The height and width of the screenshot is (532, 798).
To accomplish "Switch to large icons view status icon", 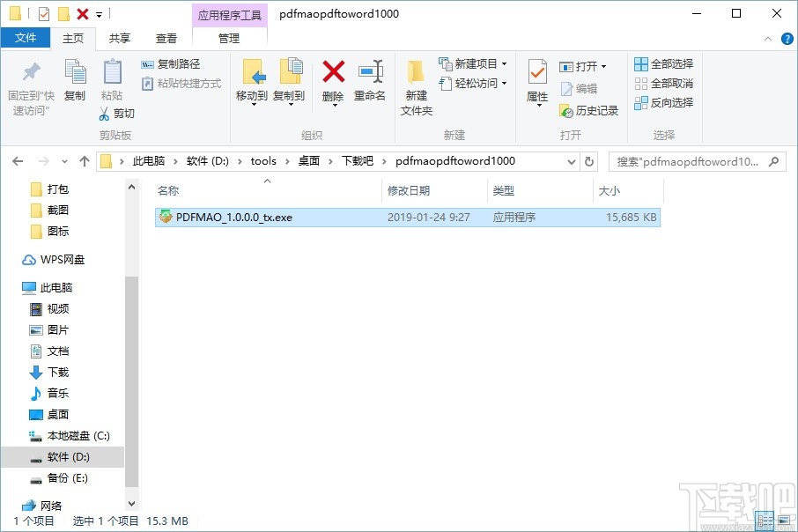I will pyautogui.click(x=784, y=521).
